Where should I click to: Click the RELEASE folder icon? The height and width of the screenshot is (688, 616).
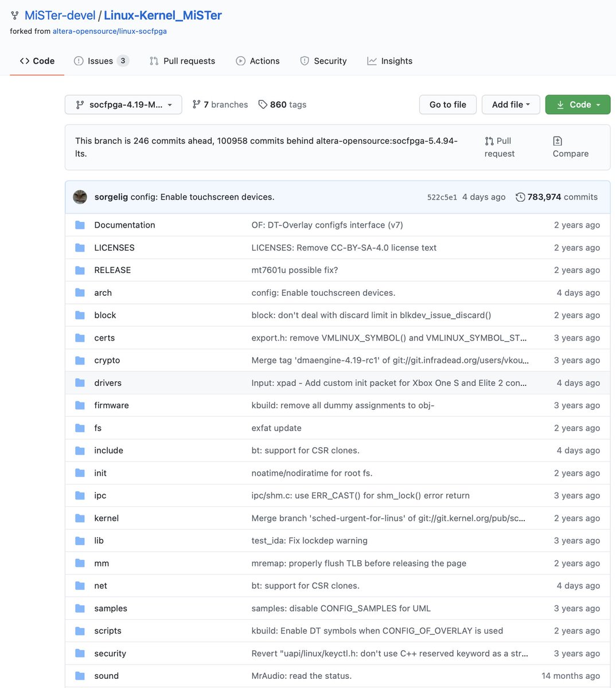80,270
